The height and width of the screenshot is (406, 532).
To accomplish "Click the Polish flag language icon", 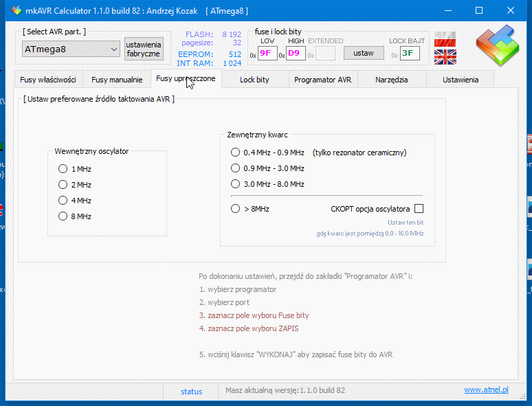I will [x=445, y=38].
